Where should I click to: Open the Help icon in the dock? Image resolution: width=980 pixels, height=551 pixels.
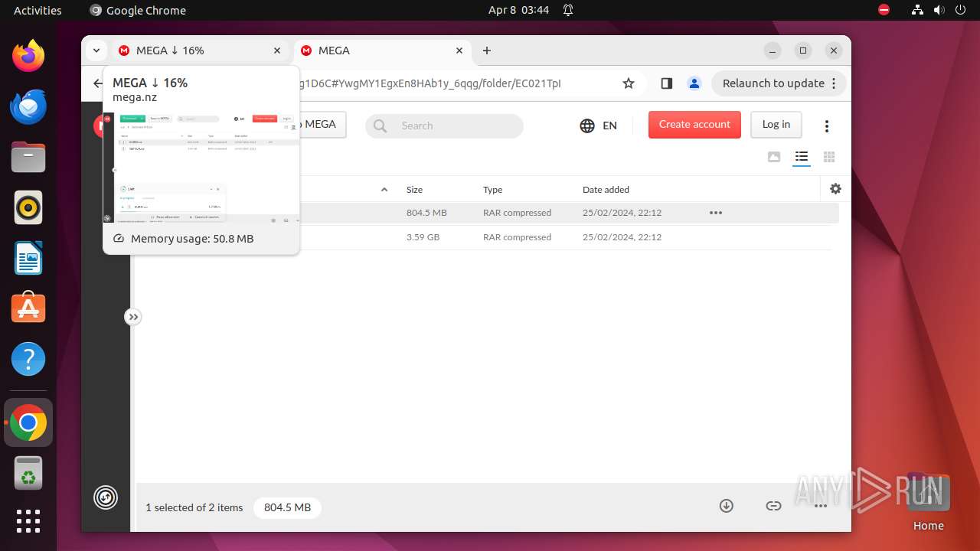28,359
